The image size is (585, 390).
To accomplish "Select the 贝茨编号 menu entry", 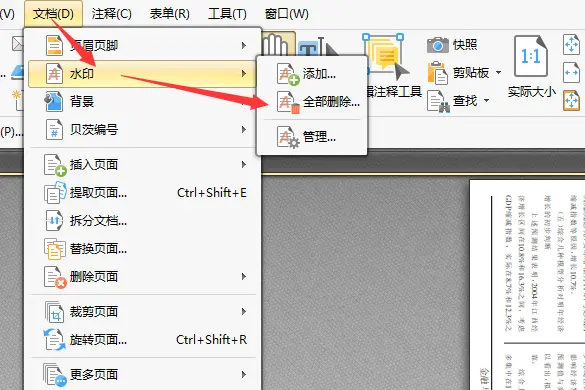I will 142,130.
